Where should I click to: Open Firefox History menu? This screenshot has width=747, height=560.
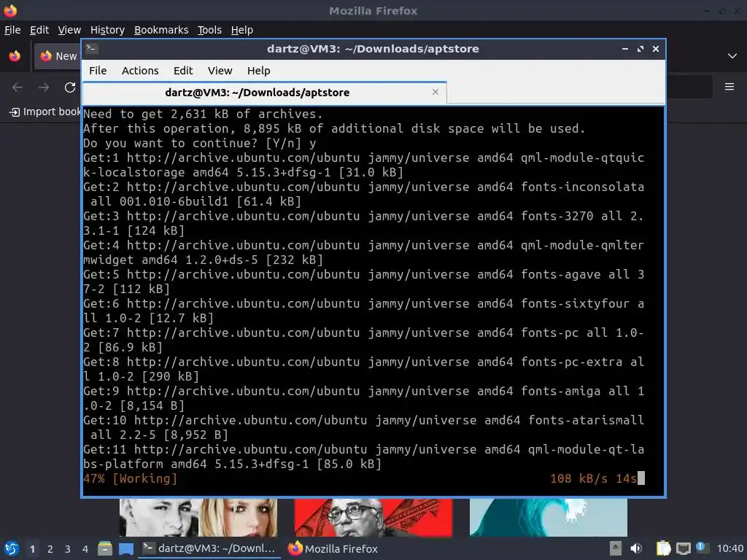[x=107, y=30]
